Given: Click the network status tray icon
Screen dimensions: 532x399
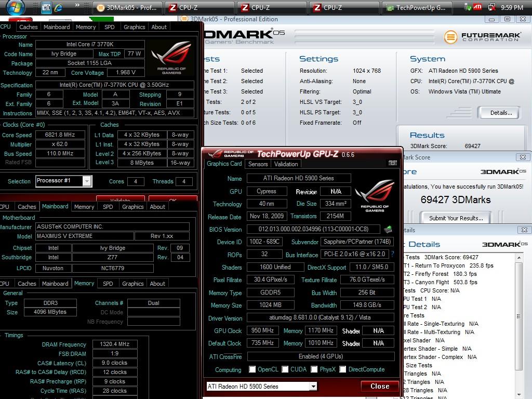Looking at the screenshot, I should pyautogui.click(x=491, y=7).
